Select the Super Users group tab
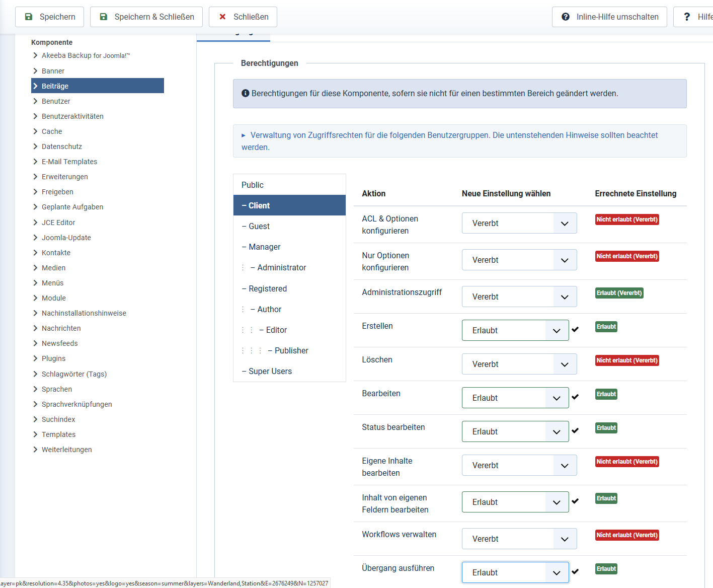The height and width of the screenshot is (588, 713). point(270,371)
